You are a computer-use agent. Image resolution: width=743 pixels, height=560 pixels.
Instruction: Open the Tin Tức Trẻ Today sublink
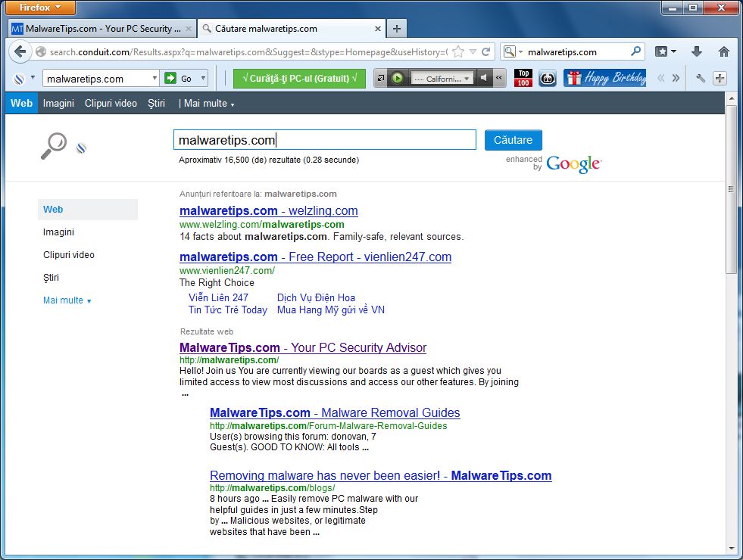(228, 310)
